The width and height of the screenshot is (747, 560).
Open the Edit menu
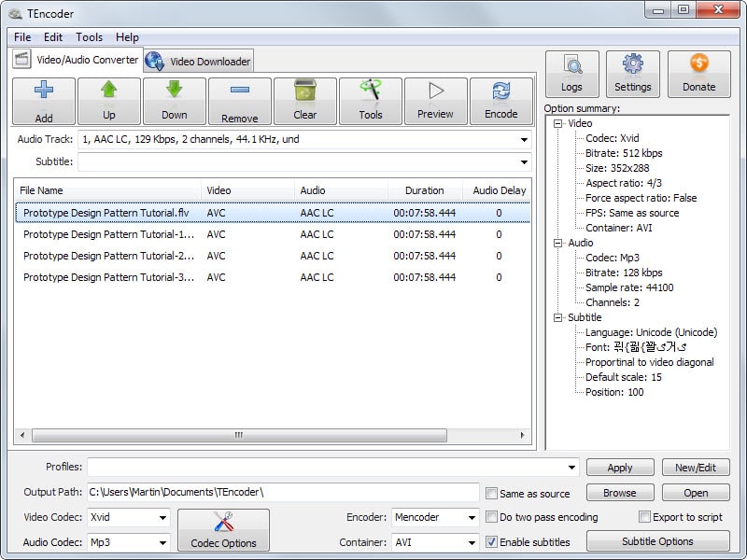click(52, 37)
